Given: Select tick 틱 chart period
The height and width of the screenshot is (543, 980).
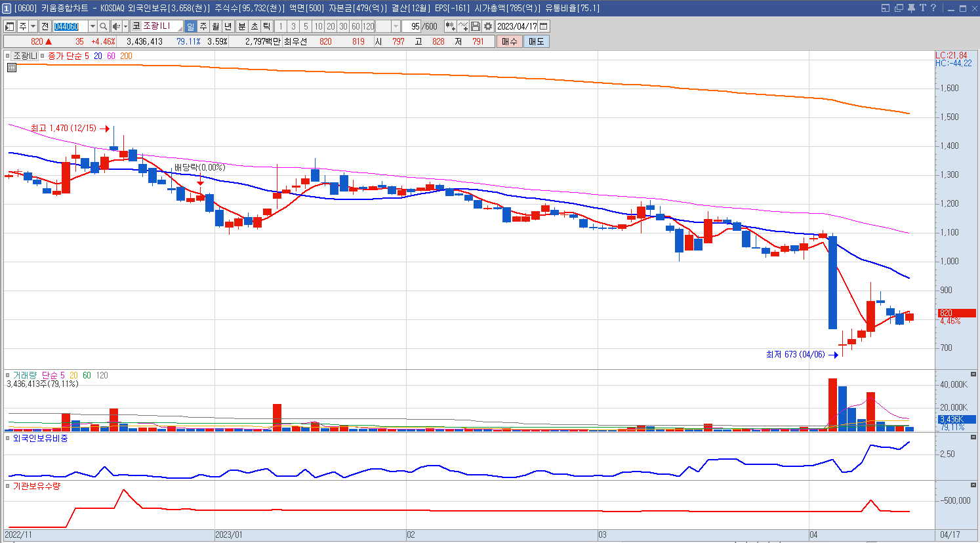Looking at the screenshot, I should pyautogui.click(x=266, y=26).
